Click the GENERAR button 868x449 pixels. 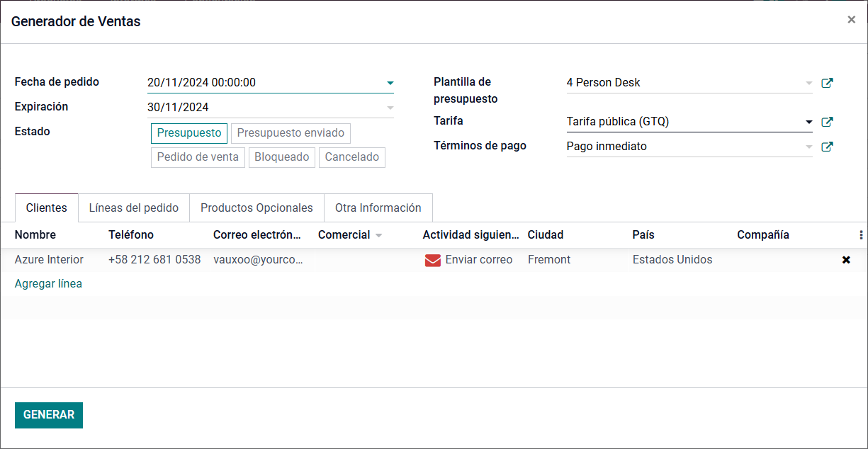click(x=49, y=415)
